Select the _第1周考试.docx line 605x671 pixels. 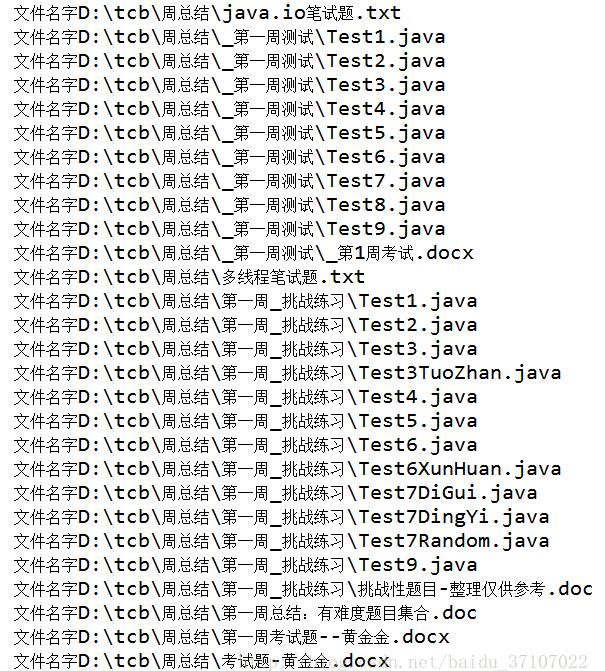pos(243,253)
